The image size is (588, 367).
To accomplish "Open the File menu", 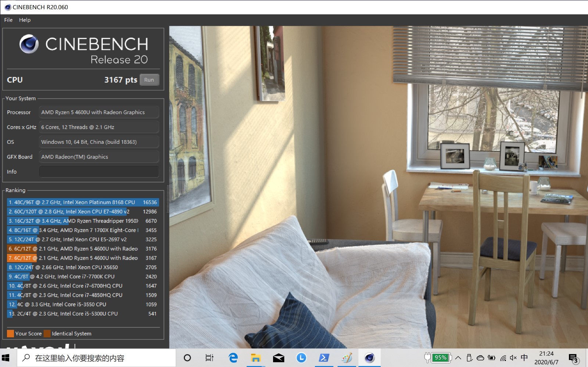I will pos(8,20).
